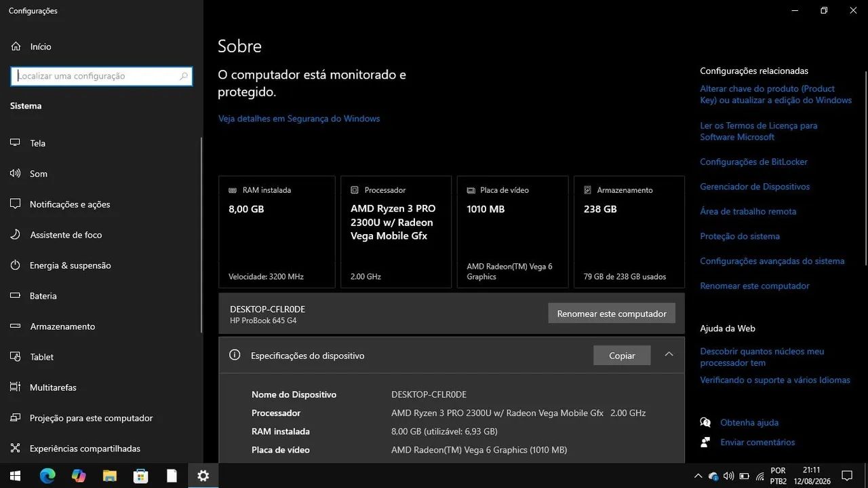The image size is (868, 488).
Task: Click the taskbar clock 21:11
Action: [x=812, y=470]
